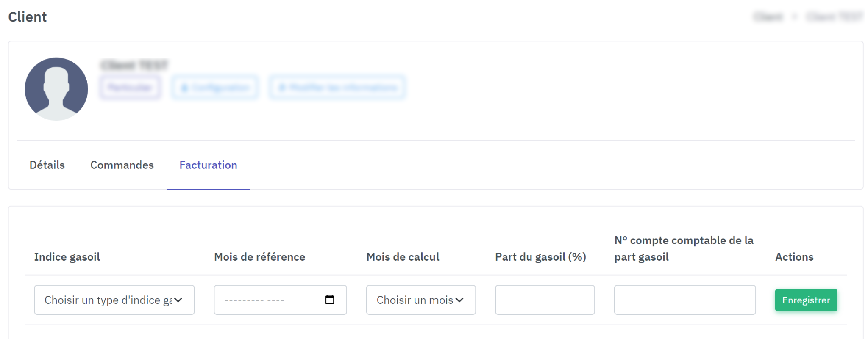This screenshot has height=339, width=868.
Task: Click the Indice gasoil column header
Action: tap(67, 257)
